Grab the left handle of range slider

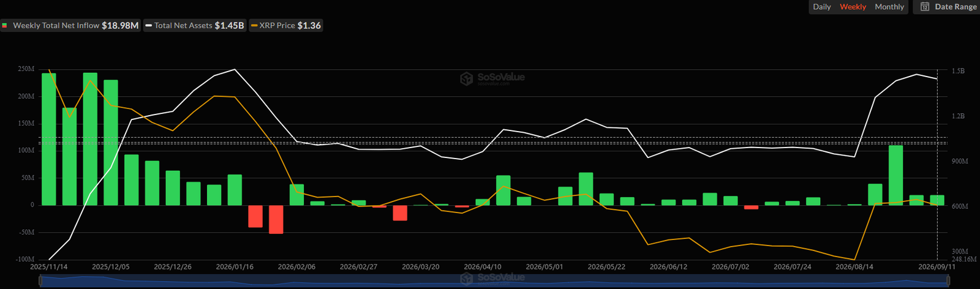[x=40, y=280]
